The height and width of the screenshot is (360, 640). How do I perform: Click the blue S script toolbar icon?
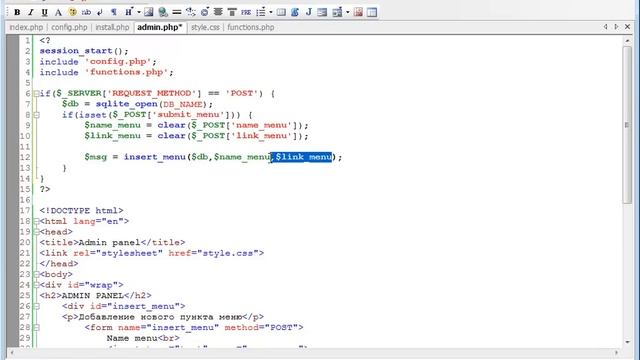click(x=295, y=12)
